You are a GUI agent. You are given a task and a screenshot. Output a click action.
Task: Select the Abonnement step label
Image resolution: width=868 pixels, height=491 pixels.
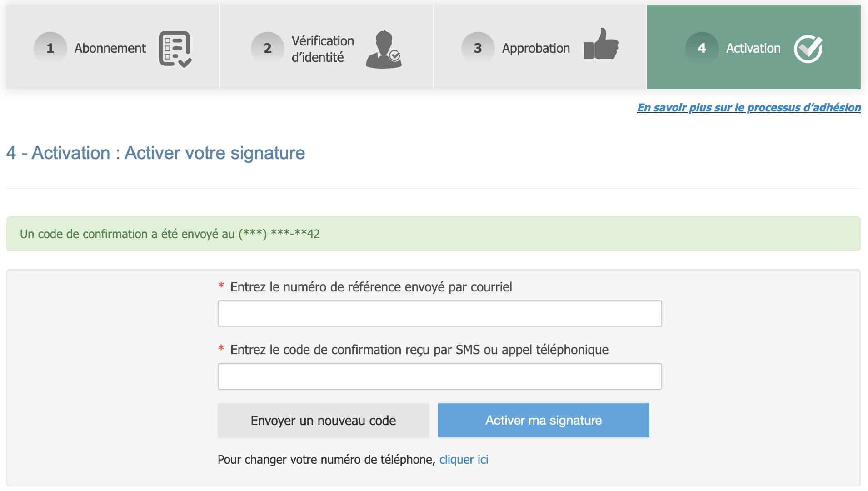[110, 48]
